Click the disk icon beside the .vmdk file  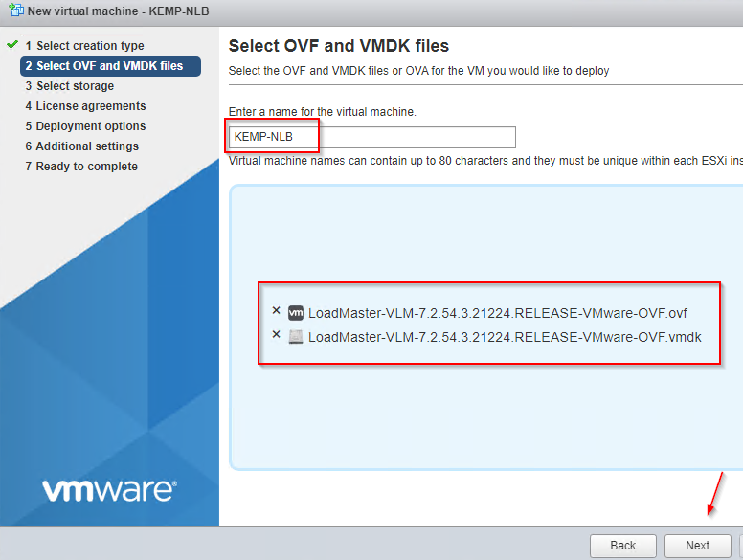pos(296,337)
